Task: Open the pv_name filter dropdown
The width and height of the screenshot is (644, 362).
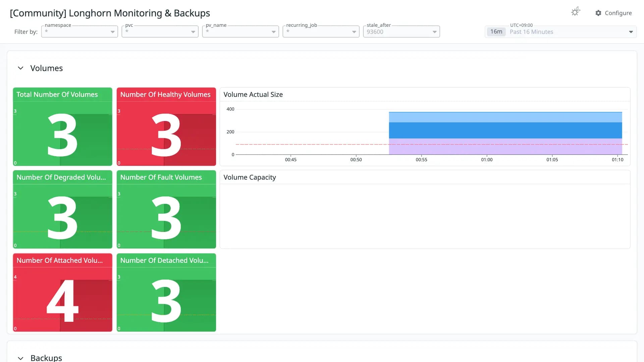Action: [x=240, y=32]
